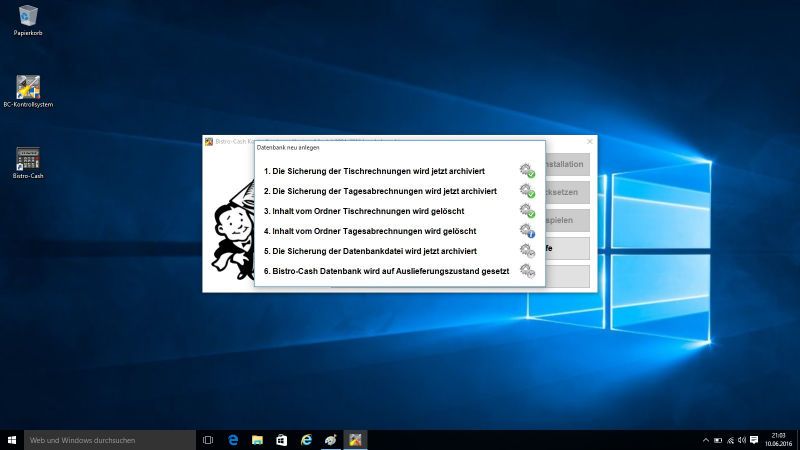
Task: Click info gear icon for step 4
Action: pyautogui.click(x=527, y=231)
